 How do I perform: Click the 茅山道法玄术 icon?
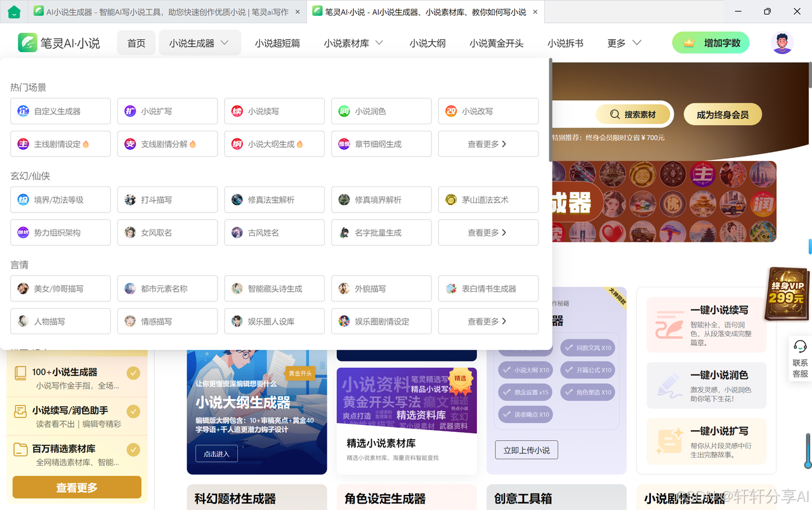tap(451, 200)
